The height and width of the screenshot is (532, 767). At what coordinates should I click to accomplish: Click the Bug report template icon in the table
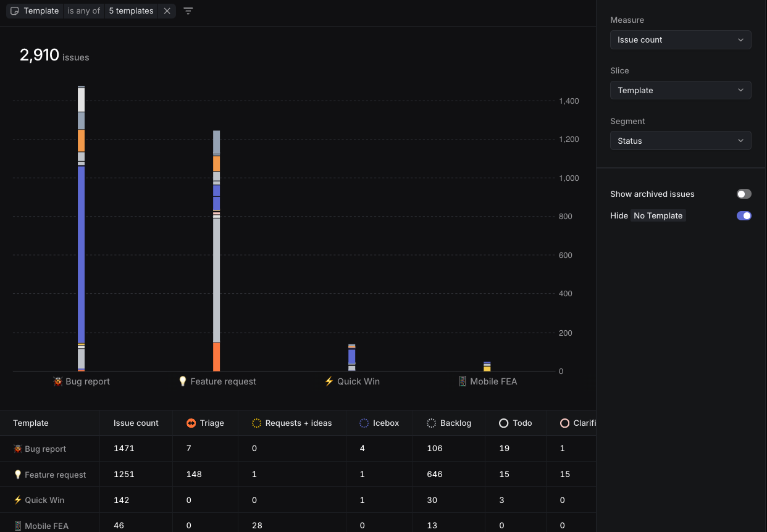(x=17, y=449)
